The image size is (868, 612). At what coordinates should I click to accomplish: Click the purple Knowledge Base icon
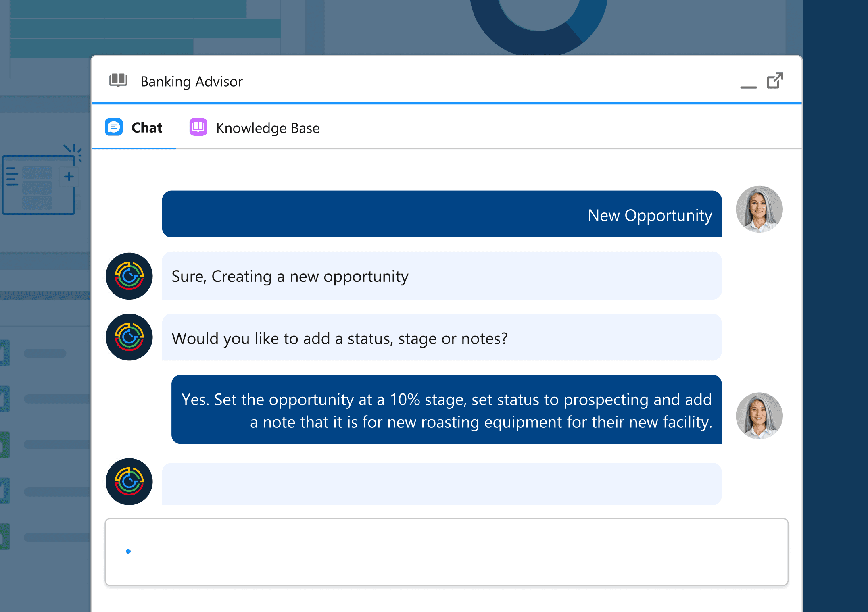coord(198,127)
